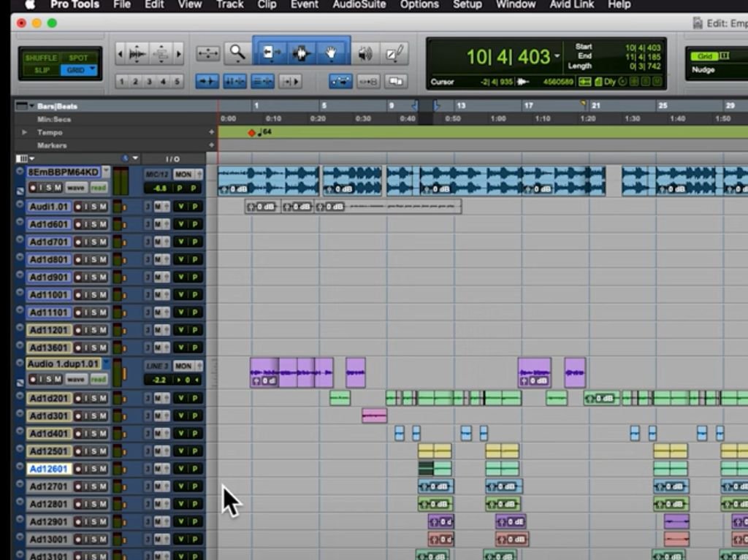This screenshot has height=560, width=748.
Task: Click zoom preset 3 button
Action: [149, 82]
